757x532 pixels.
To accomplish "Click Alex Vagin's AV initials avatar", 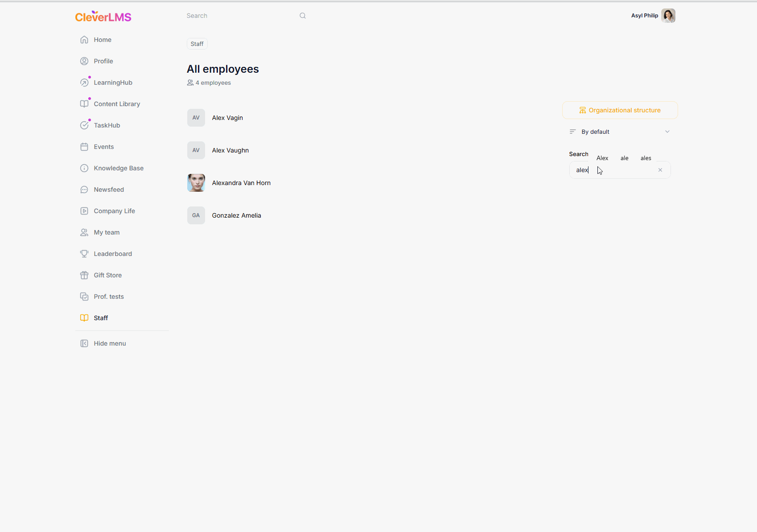I will [x=196, y=118].
